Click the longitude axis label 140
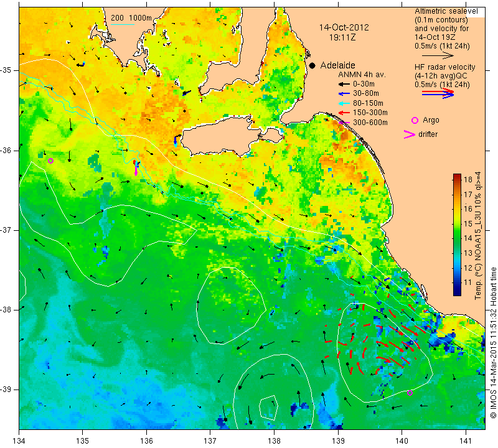This screenshot has width=498, height=448. click(402, 441)
